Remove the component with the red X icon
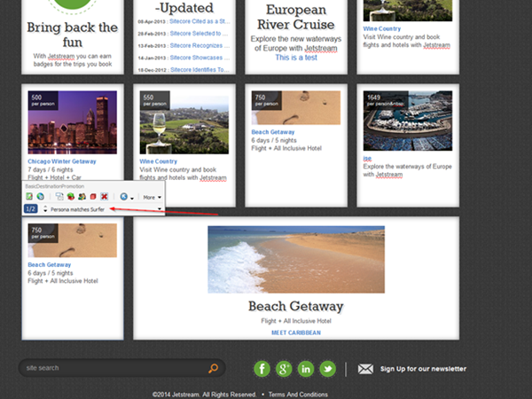532x399 pixels. tap(104, 197)
